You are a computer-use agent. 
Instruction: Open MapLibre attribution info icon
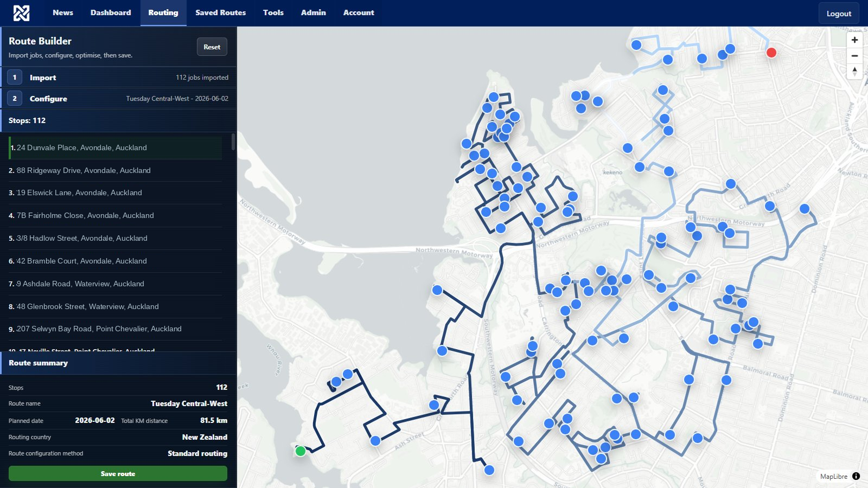click(856, 476)
